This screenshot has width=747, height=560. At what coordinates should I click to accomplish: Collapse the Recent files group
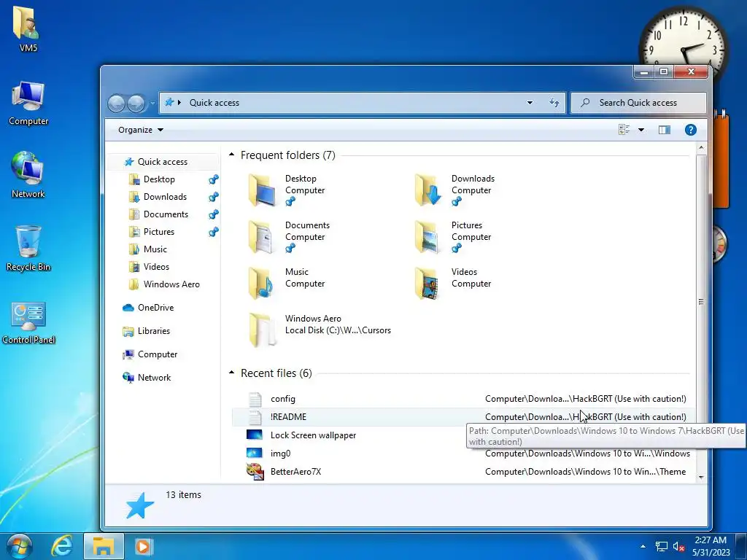(231, 373)
